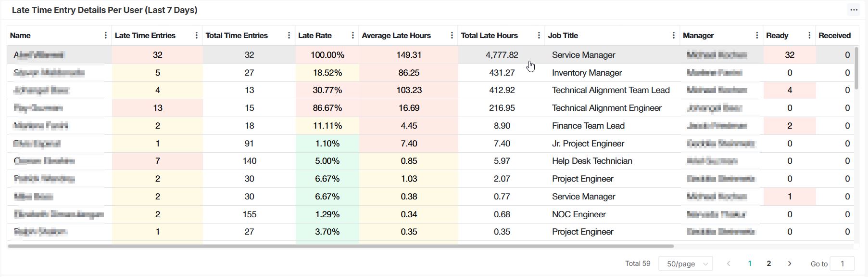Open Total Time Entries column menu
The width and height of the screenshot is (868, 277).
coord(289,36)
